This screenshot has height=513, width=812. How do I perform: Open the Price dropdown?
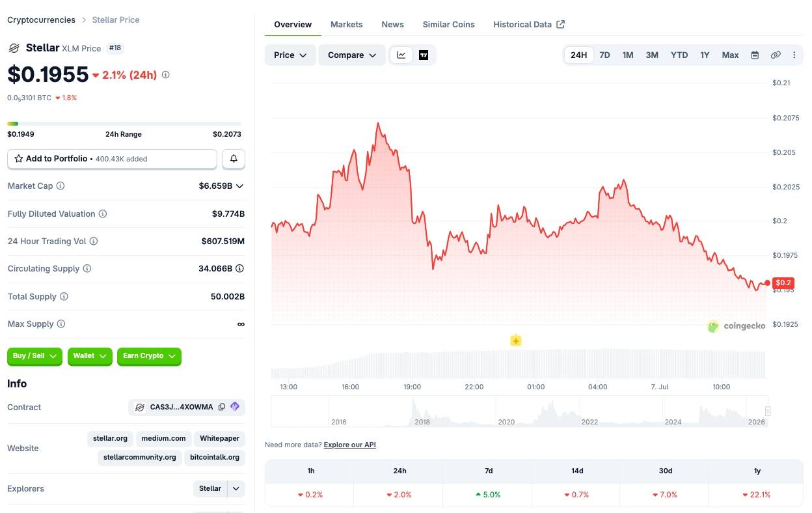[x=290, y=55]
